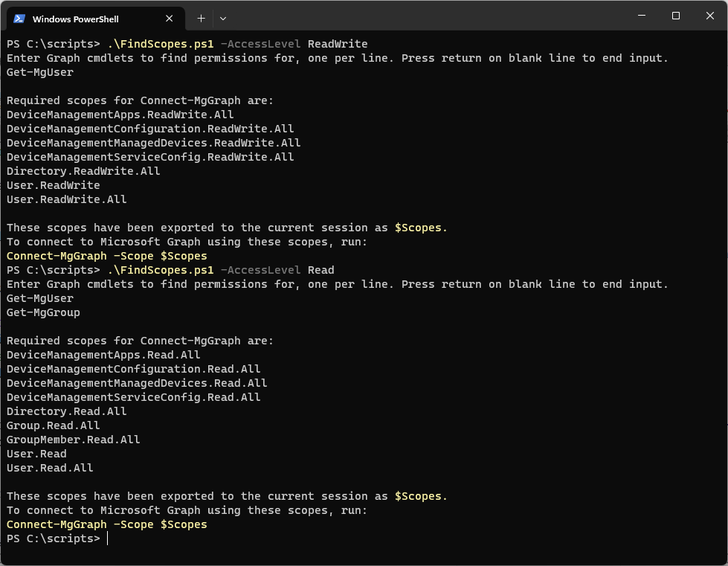728x566 pixels.
Task: Expand the new tab profile dropdown
Action: (223, 19)
